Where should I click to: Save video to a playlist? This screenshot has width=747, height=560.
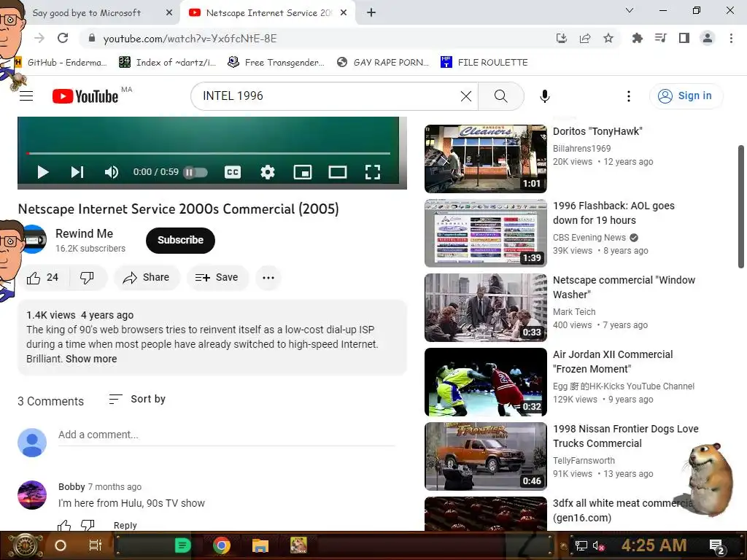click(217, 278)
